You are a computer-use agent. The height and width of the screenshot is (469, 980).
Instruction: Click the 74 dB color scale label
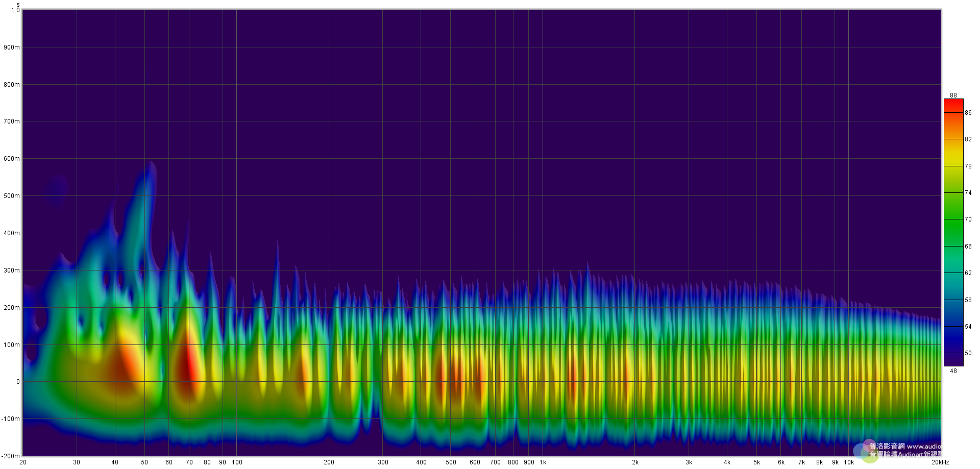coord(968,193)
